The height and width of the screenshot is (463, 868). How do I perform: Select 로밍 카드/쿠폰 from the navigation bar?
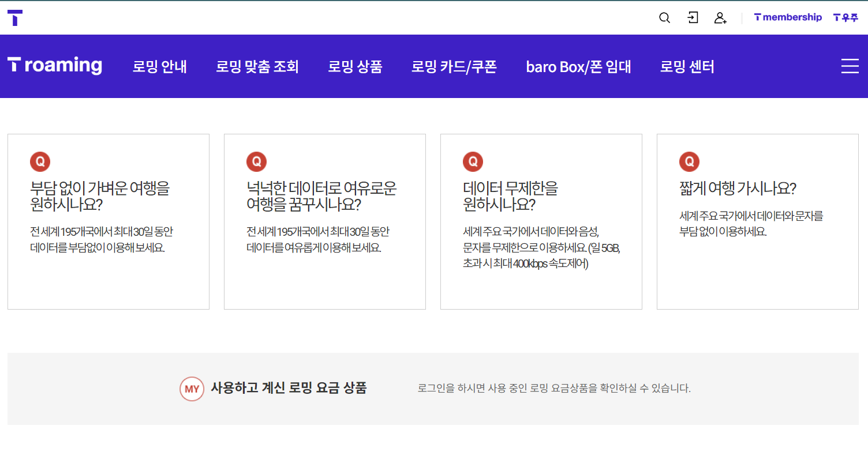click(x=454, y=66)
